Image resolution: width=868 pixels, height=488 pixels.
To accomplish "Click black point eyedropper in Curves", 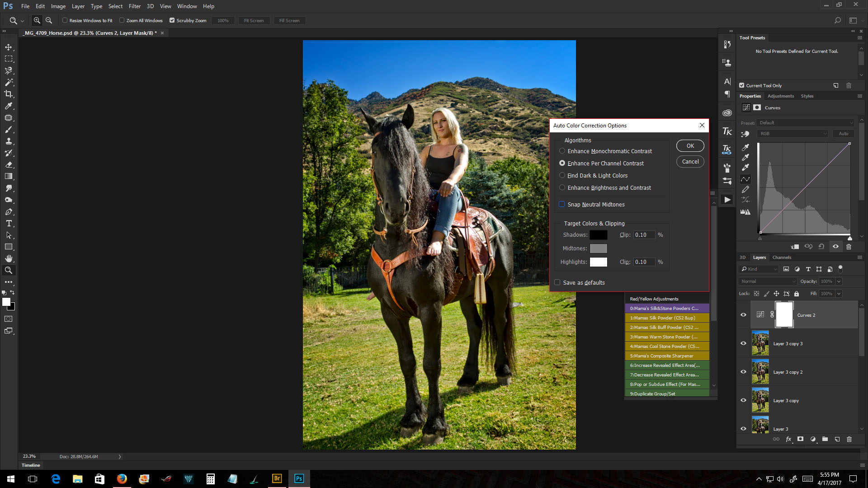I will pos(745,147).
